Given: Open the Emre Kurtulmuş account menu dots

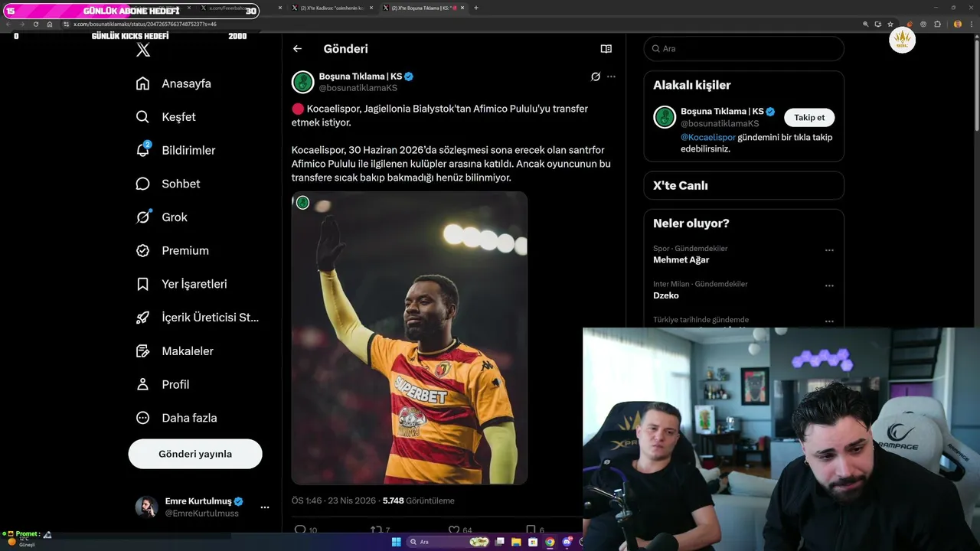Looking at the screenshot, I should [265, 507].
